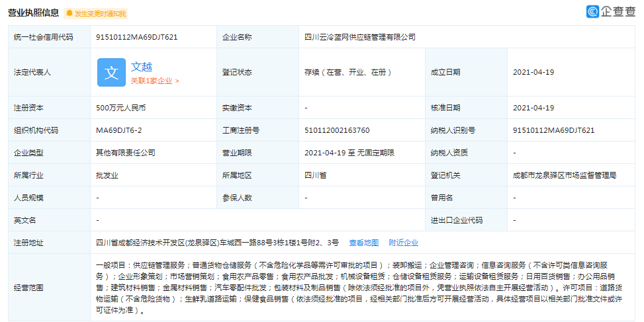Open 关联1家企业 link
Screen dimensions: 644x322
click(x=155, y=81)
